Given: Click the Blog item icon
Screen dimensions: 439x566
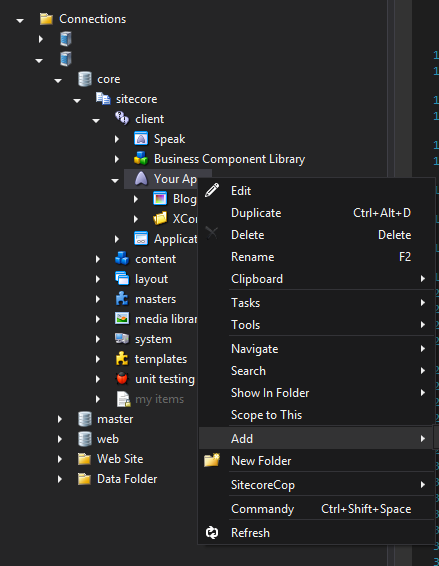Looking at the screenshot, I should coord(160,199).
